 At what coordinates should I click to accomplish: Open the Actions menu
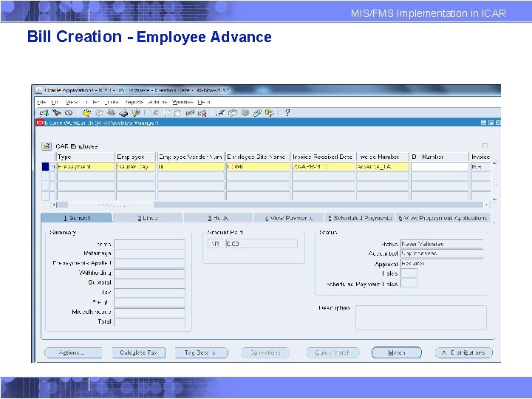pos(158,102)
